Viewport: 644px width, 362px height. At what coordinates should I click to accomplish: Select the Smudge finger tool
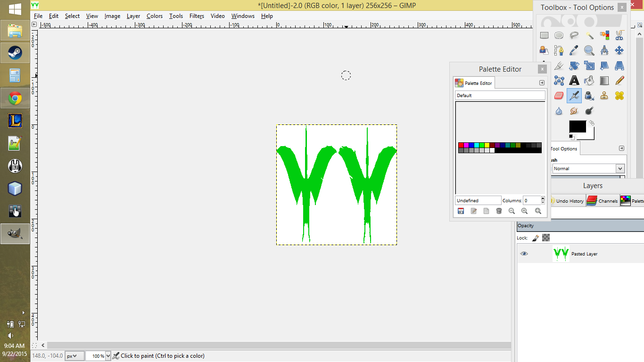pyautogui.click(x=574, y=111)
